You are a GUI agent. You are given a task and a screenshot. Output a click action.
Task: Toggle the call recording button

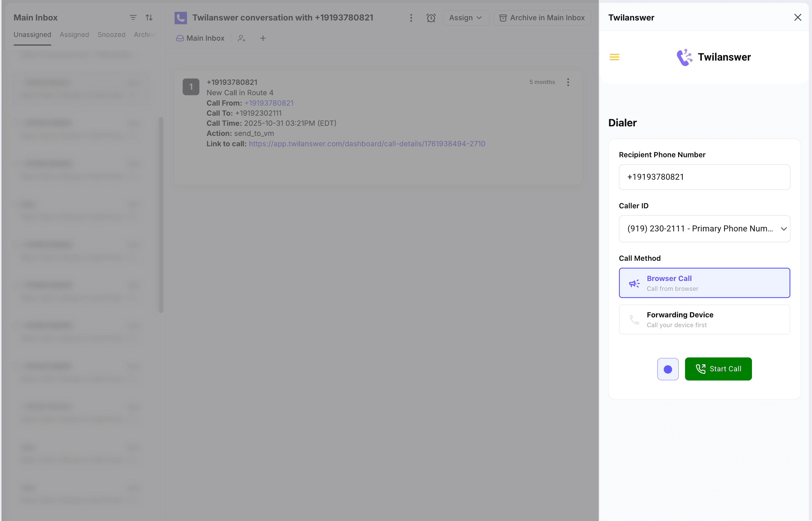(667, 369)
